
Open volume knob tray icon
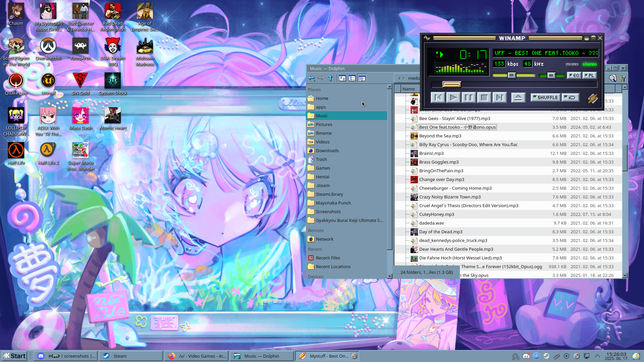pos(577,356)
